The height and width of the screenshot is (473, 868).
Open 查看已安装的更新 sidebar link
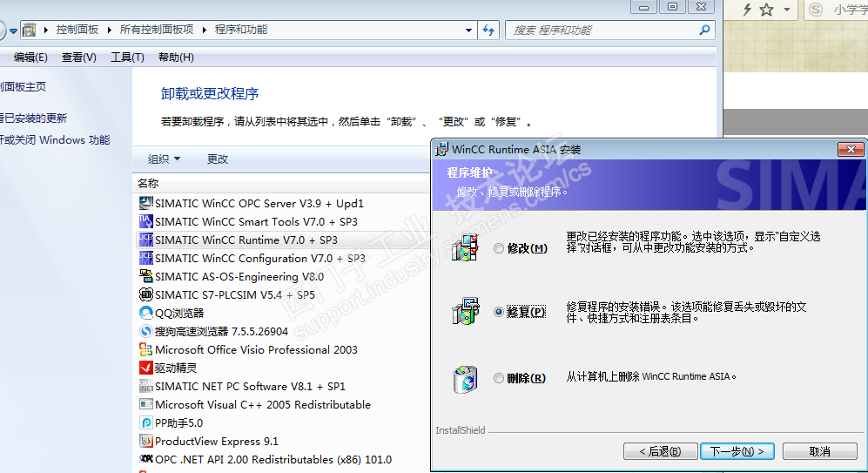(x=33, y=118)
